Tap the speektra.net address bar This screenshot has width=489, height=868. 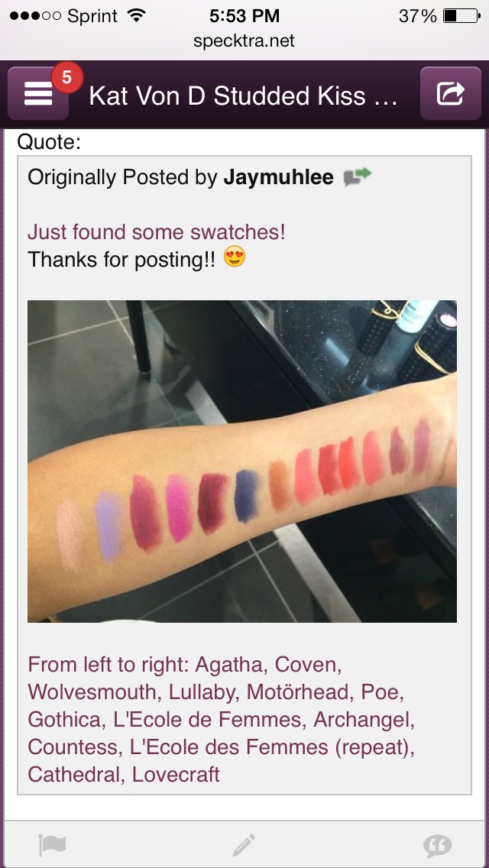tap(244, 40)
